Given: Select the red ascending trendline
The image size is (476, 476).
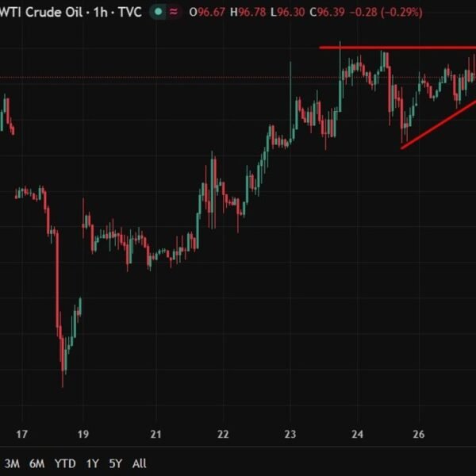Looking at the screenshot, I should pyautogui.click(x=436, y=127).
